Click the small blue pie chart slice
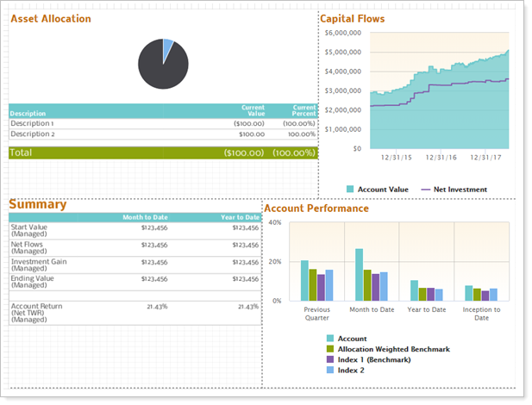The height and width of the screenshot is (405, 532). [168, 45]
